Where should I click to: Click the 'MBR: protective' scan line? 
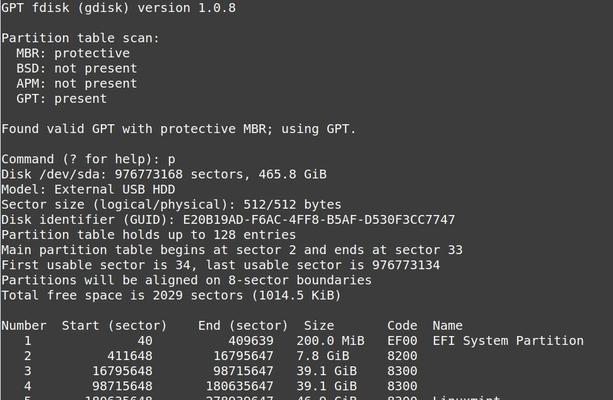tap(73, 53)
